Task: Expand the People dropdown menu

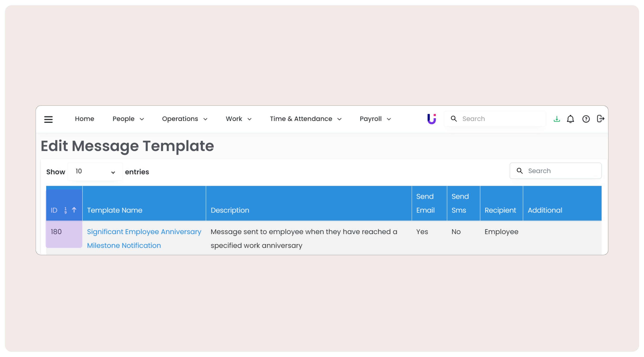Action: pos(128,119)
